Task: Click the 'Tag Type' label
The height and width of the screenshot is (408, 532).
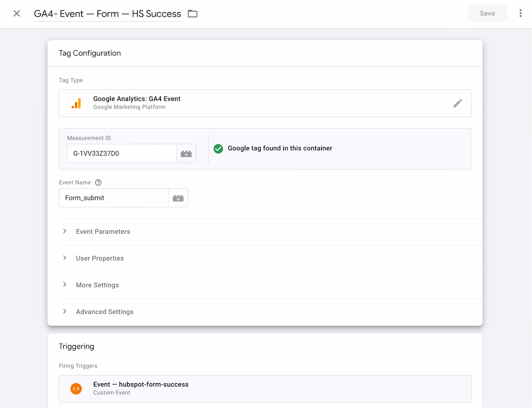Action: pyautogui.click(x=71, y=80)
